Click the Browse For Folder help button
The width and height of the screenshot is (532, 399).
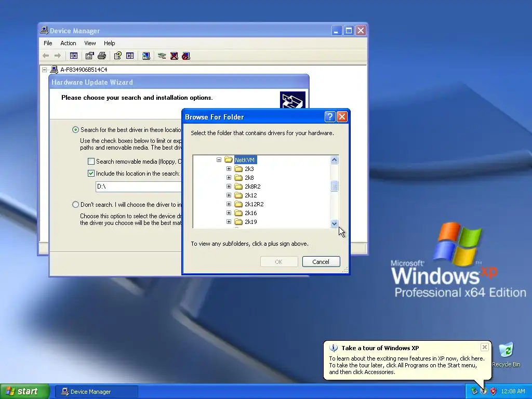pyautogui.click(x=330, y=117)
